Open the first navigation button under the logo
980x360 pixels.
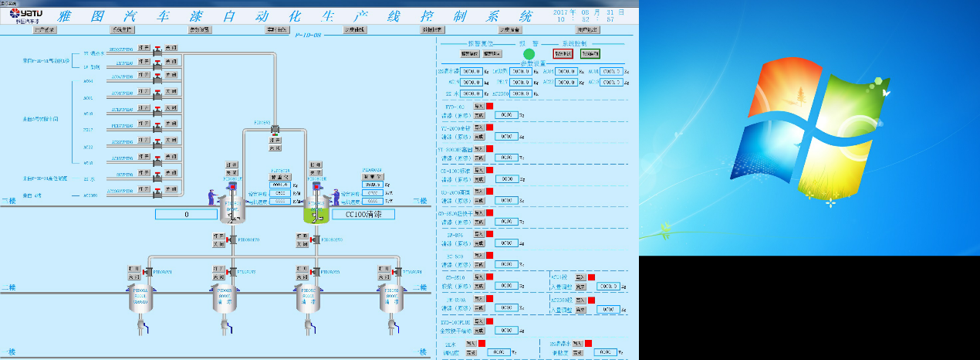(45, 30)
